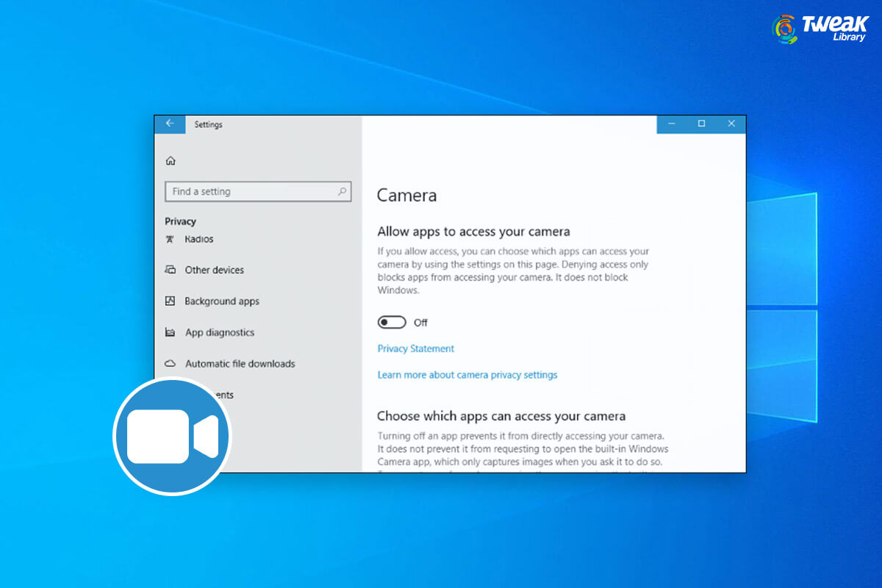This screenshot has height=588, width=882.
Task: Click the Home icon in the sidebar
Action: coord(171,159)
